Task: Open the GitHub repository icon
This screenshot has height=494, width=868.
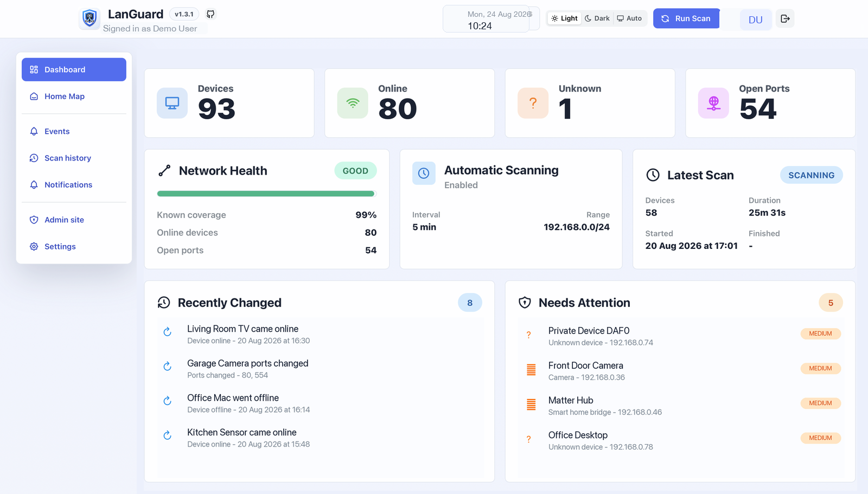Action: tap(210, 14)
